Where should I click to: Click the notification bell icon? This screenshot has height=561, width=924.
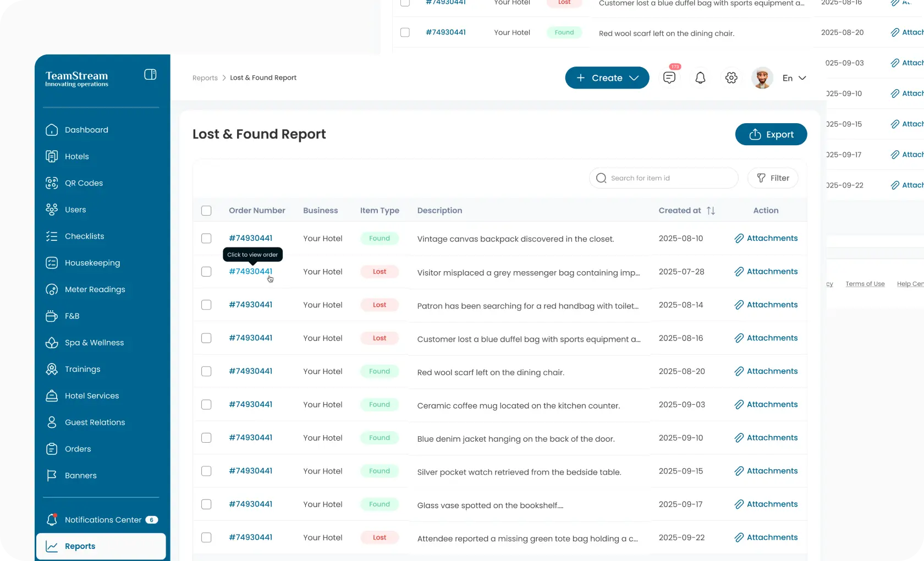coord(700,78)
